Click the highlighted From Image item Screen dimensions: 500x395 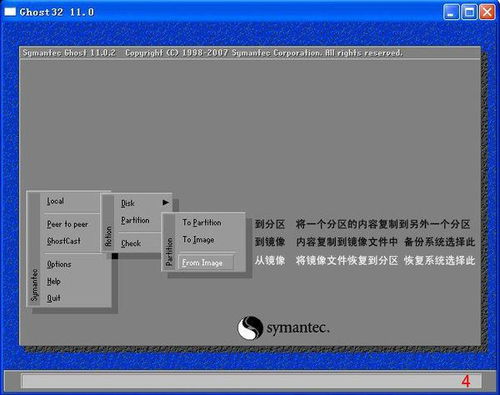click(x=206, y=263)
